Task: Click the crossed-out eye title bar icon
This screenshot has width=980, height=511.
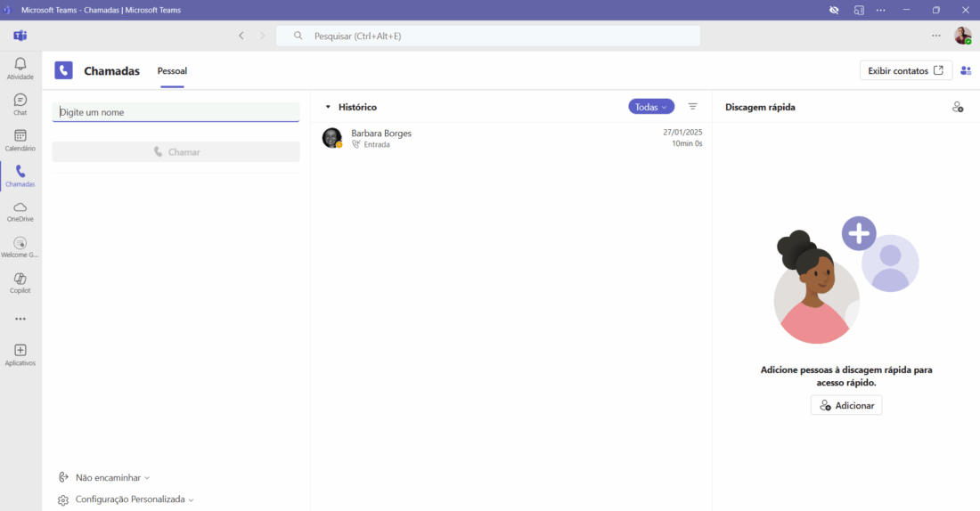Action: [834, 10]
